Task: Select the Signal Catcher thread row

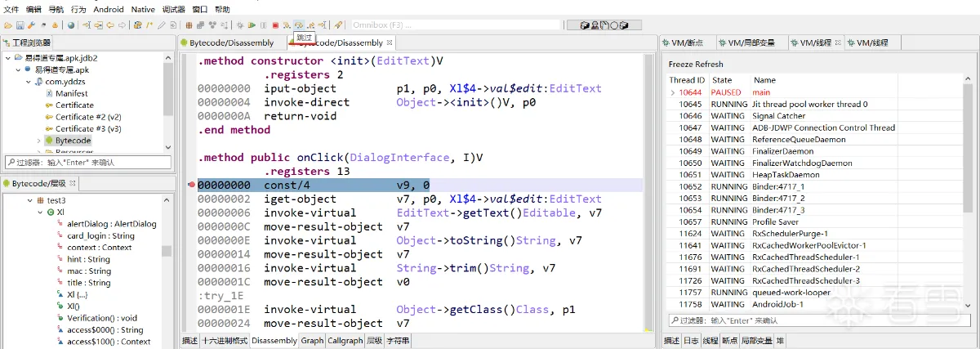Action: [816, 116]
